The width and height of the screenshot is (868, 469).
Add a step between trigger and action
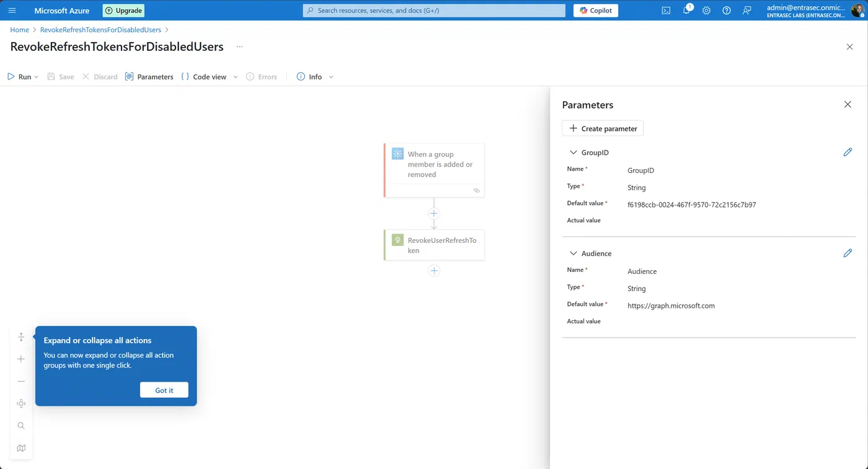434,214
